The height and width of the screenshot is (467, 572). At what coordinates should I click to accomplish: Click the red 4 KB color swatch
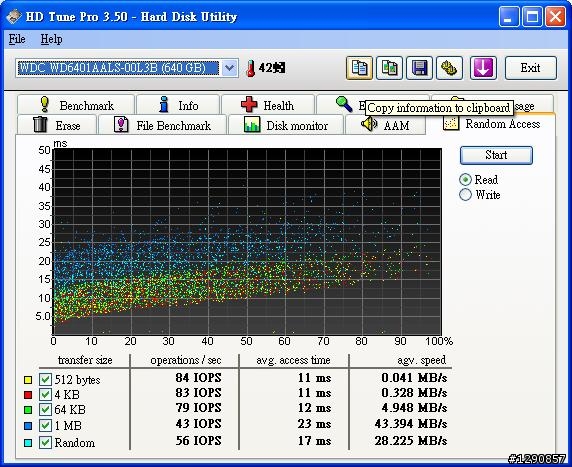(28, 395)
